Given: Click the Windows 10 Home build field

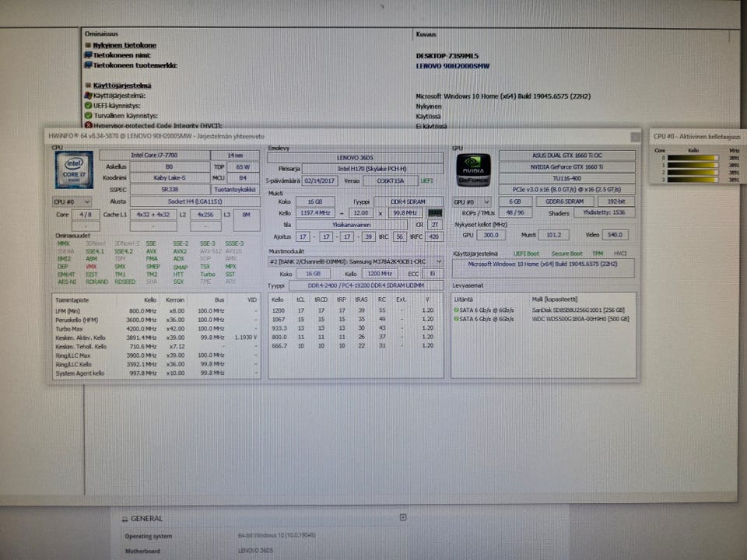Looking at the screenshot, I should point(543,268).
